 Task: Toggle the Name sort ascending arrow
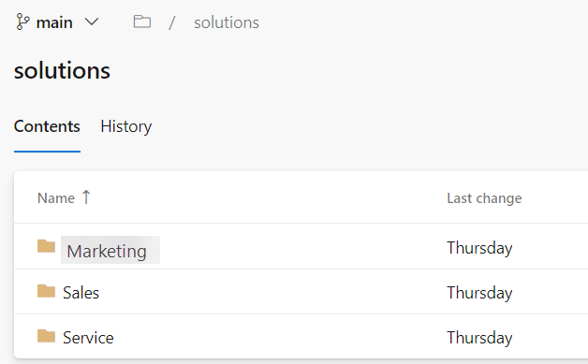point(86,197)
